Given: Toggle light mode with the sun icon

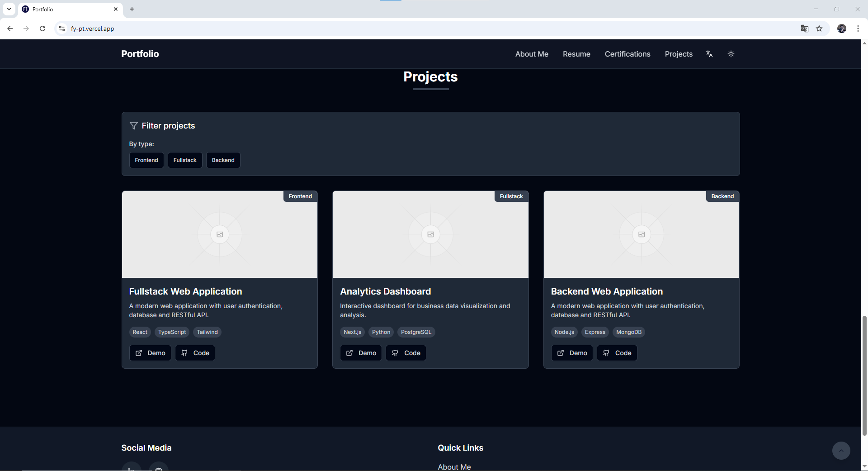Looking at the screenshot, I should (731, 54).
